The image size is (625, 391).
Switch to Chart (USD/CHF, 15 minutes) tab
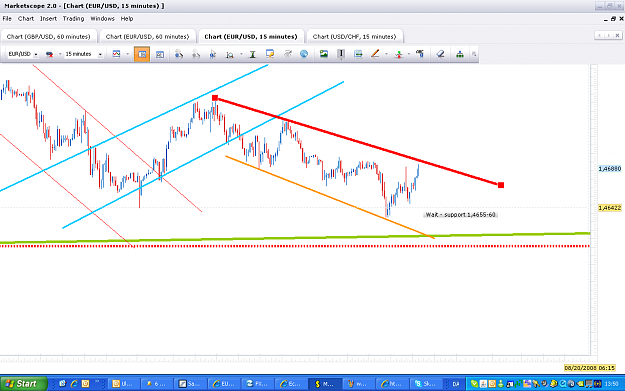coord(354,36)
